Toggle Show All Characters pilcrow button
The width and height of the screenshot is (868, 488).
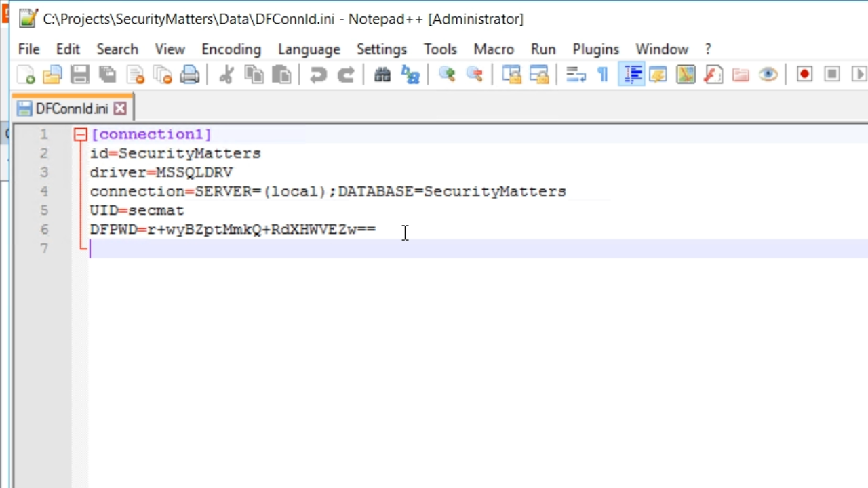[602, 75]
